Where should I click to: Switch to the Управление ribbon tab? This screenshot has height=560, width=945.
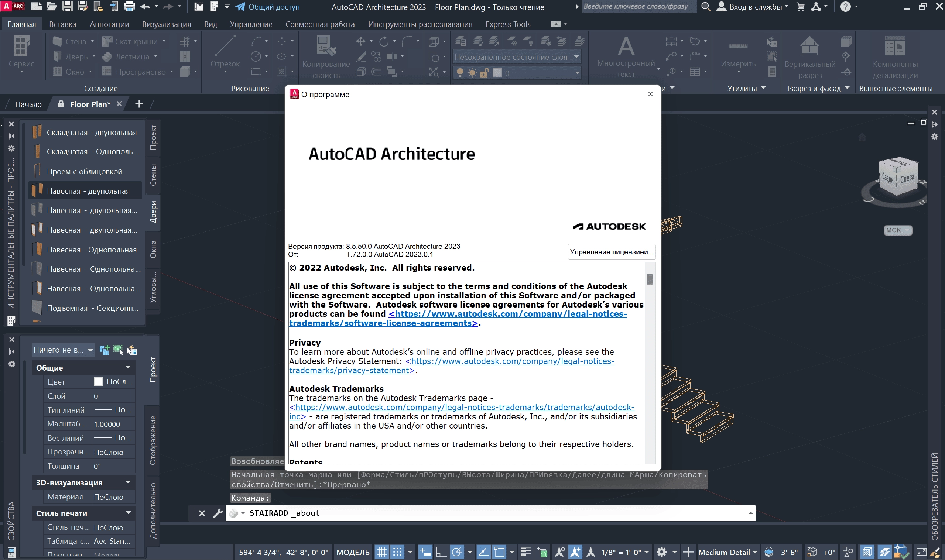251,24
